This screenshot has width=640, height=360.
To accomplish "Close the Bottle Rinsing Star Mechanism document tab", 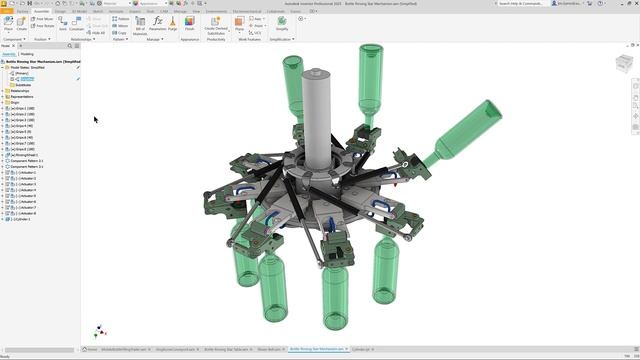I will point(347,349).
